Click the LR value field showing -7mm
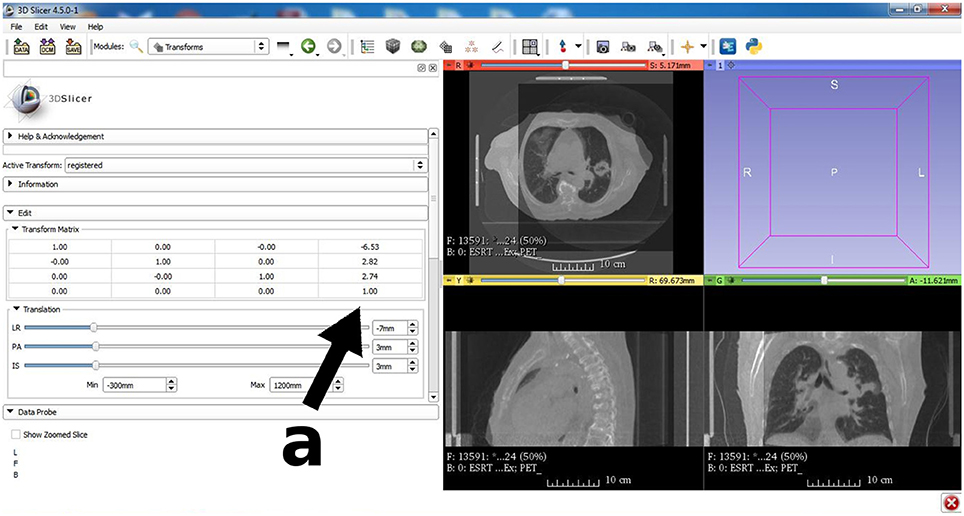Screen dimensions: 964x516 (390, 328)
